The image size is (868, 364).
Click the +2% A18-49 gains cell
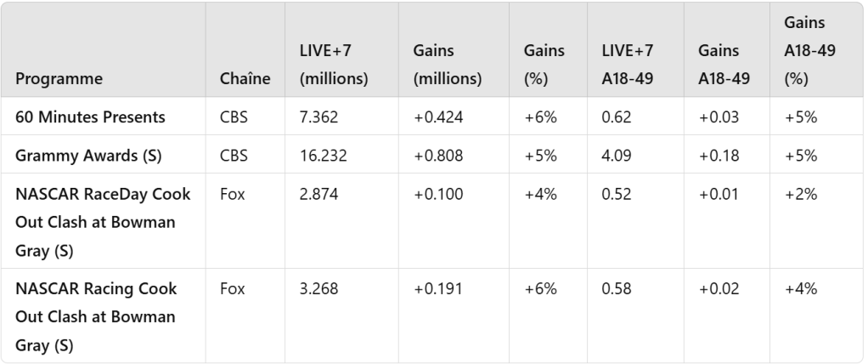pos(801,195)
